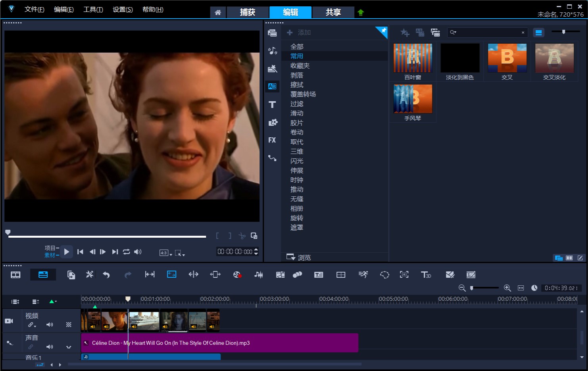Screen dimensions: 588x371
Task: Switch to storyboard view
Action: (x=15, y=275)
